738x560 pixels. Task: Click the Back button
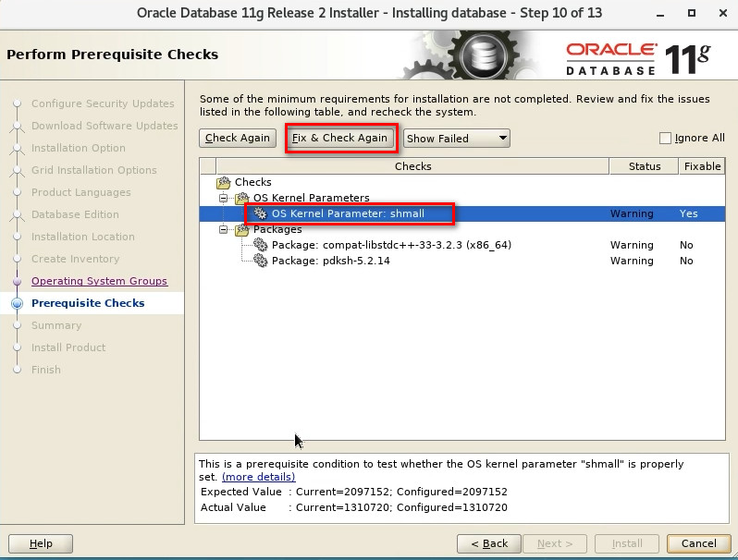490,543
